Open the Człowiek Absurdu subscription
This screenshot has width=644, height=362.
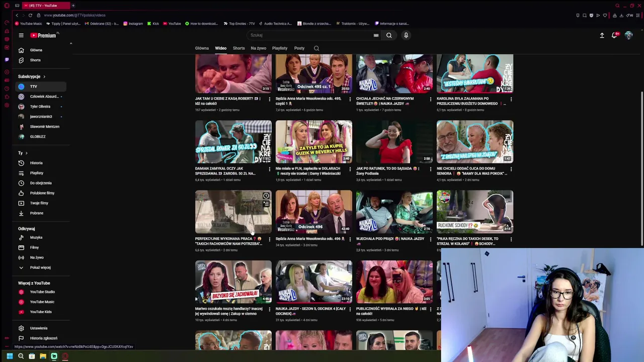[41, 97]
